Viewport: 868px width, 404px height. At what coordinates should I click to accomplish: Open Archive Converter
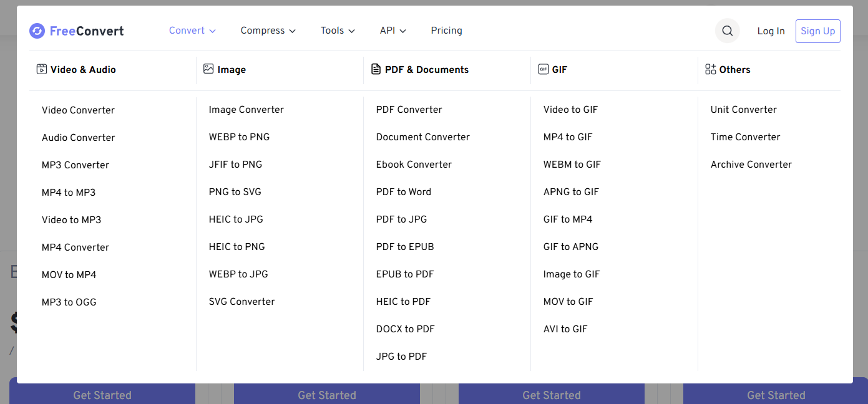pyautogui.click(x=751, y=165)
